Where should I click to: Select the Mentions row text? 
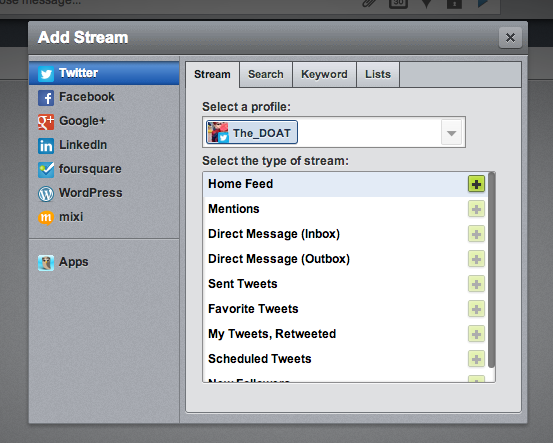[x=234, y=209]
